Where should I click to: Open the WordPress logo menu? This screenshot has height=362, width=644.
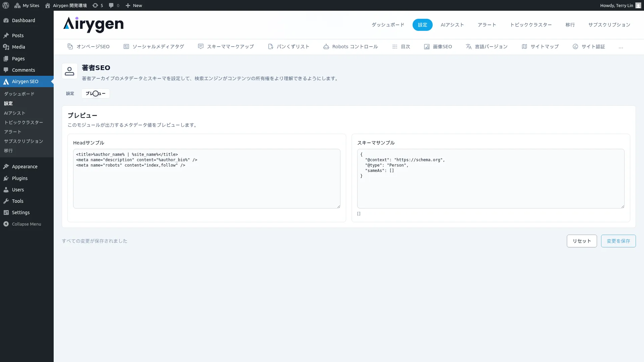(x=6, y=5)
